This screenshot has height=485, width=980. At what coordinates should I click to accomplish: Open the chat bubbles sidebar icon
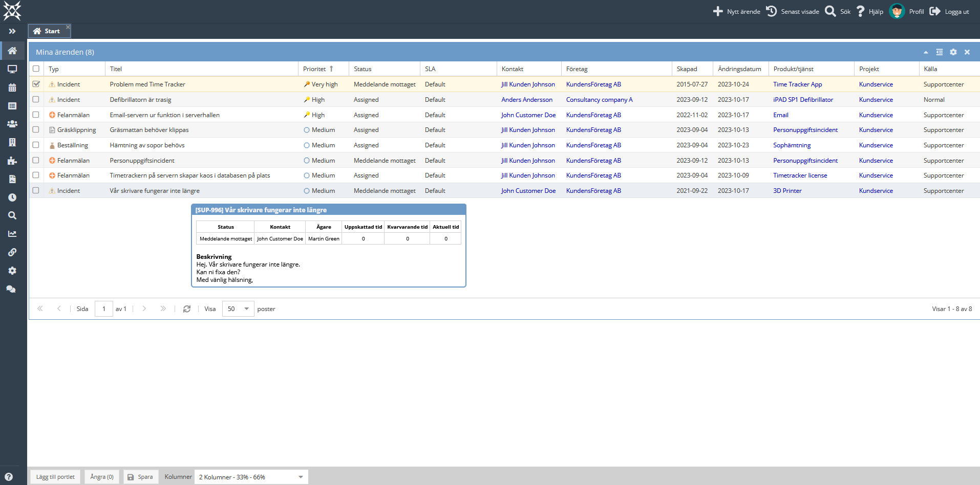(x=11, y=289)
